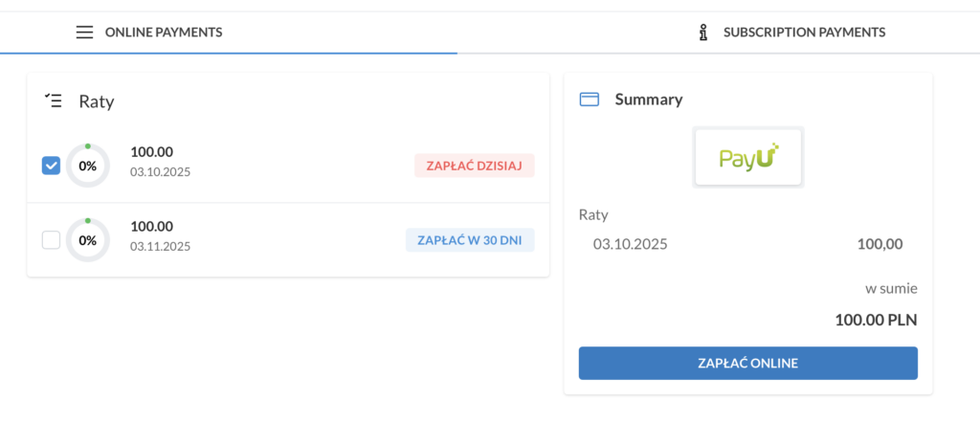Image resolution: width=980 pixels, height=423 pixels.
Task: Click the Summary credit card icon
Action: (590, 100)
